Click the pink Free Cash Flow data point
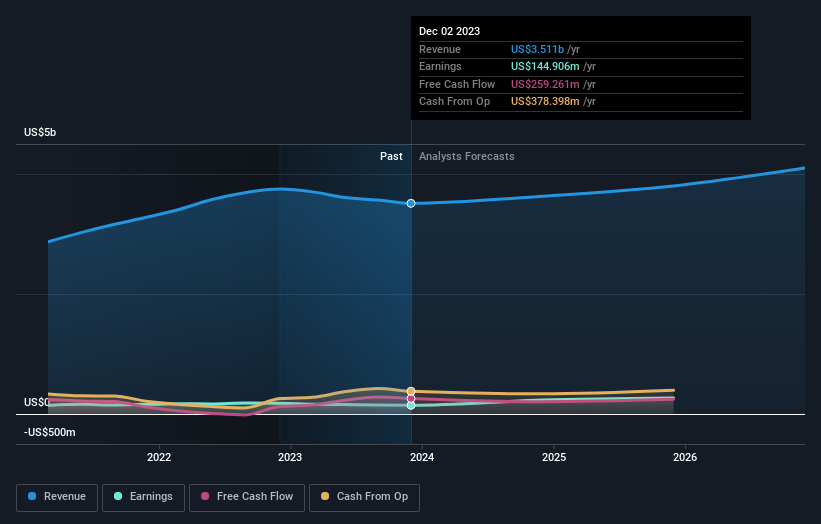Image resolution: width=821 pixels, height=524 pixels. point(411,398)
